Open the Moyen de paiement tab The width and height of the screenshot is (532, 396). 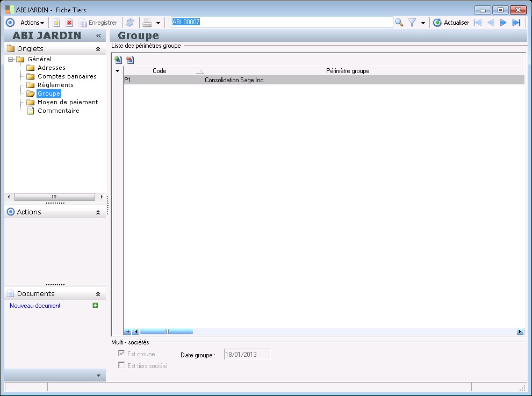pos(68,102)
